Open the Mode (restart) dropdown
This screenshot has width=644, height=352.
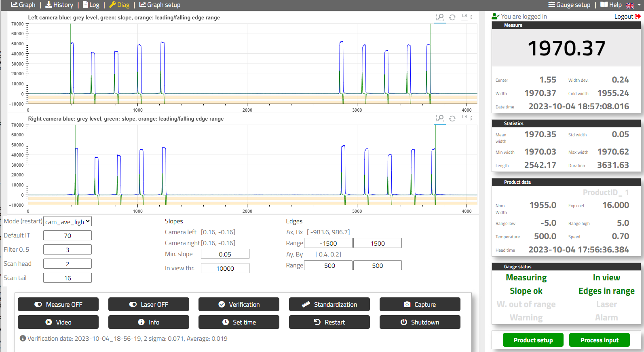[x=68, y=221]
